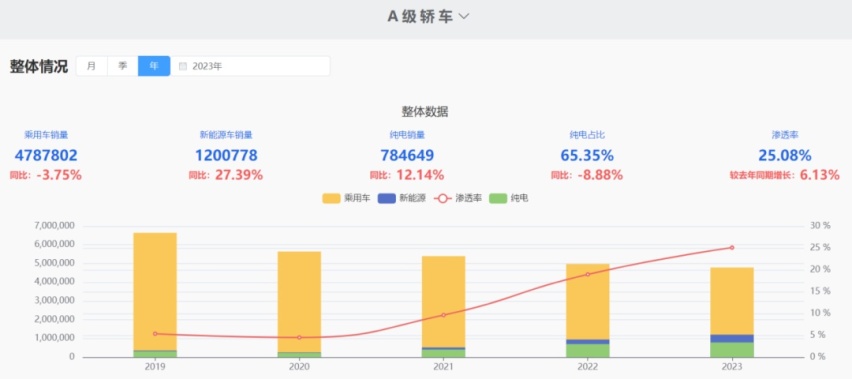This screenshot has width=852, height=379.
Task: Click the 2022 penetration rate line point
Action: pos(587,274)
